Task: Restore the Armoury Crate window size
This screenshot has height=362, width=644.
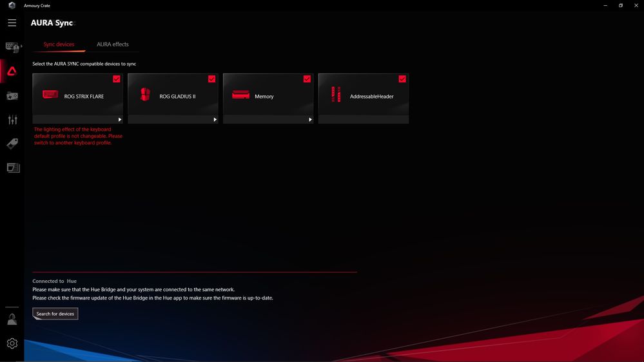Action: [x=621, y=5]
